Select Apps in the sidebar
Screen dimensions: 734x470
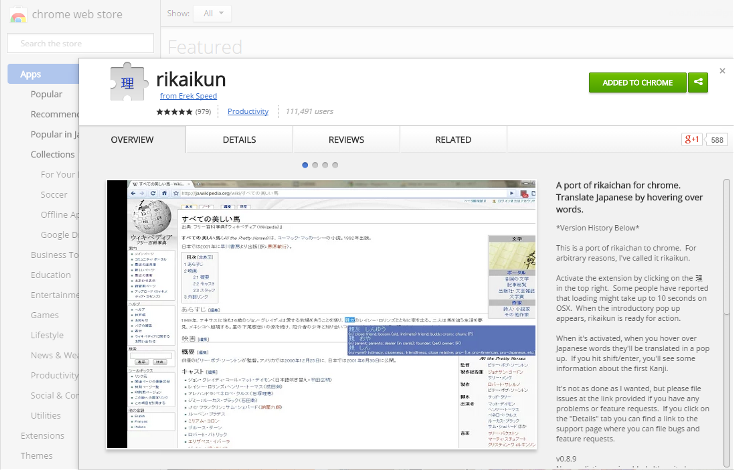click(43, 74)
